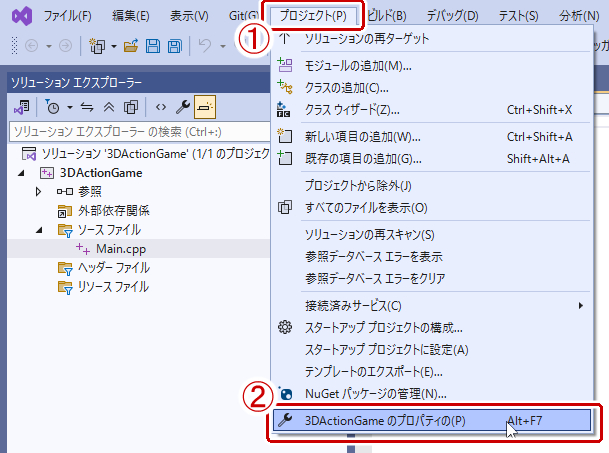Open 3DActionGame のプロパティ(P) menu item
This screenshot has width=609, height=453.
pos(432,421)
